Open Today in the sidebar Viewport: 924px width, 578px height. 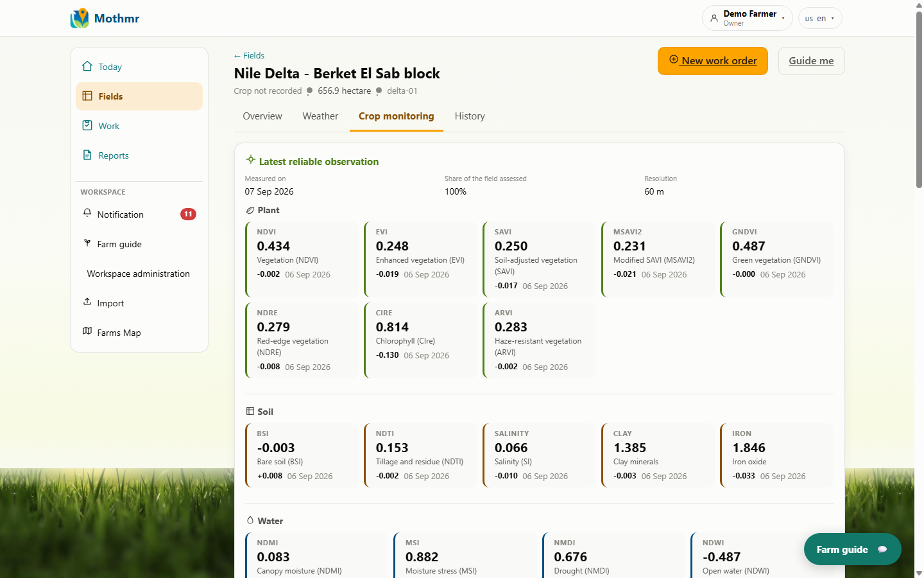pyautogui.click(x=139, y=67)
